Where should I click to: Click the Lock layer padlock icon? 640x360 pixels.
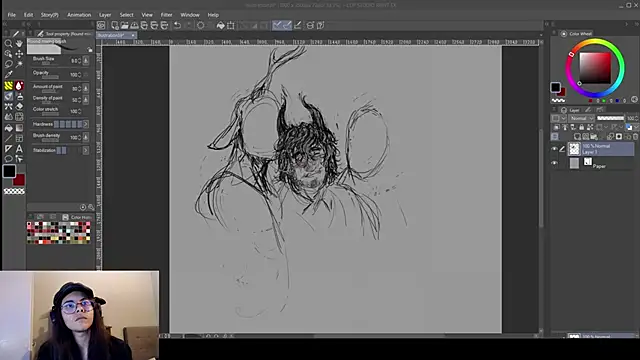(x=581, y=127)
